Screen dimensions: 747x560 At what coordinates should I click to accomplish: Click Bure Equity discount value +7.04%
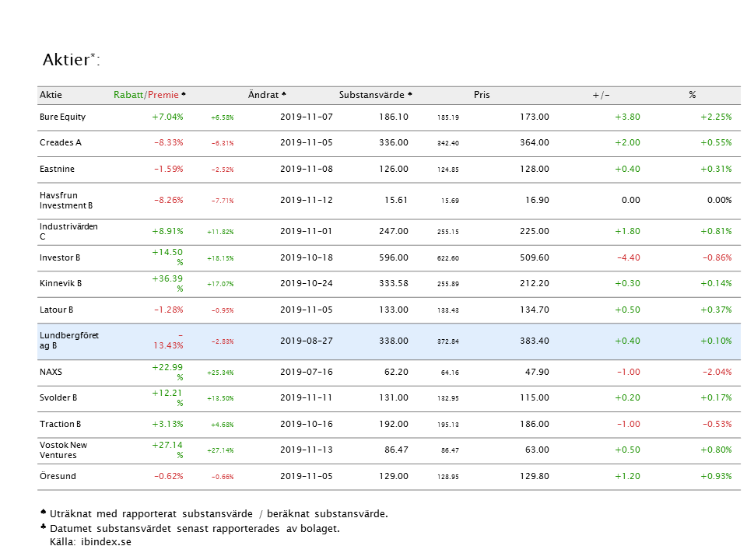pyautogui.click(x=168, y=117)
